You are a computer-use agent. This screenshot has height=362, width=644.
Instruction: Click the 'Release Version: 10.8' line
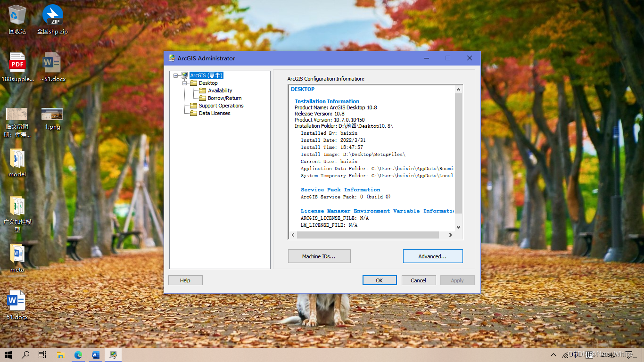320,114
